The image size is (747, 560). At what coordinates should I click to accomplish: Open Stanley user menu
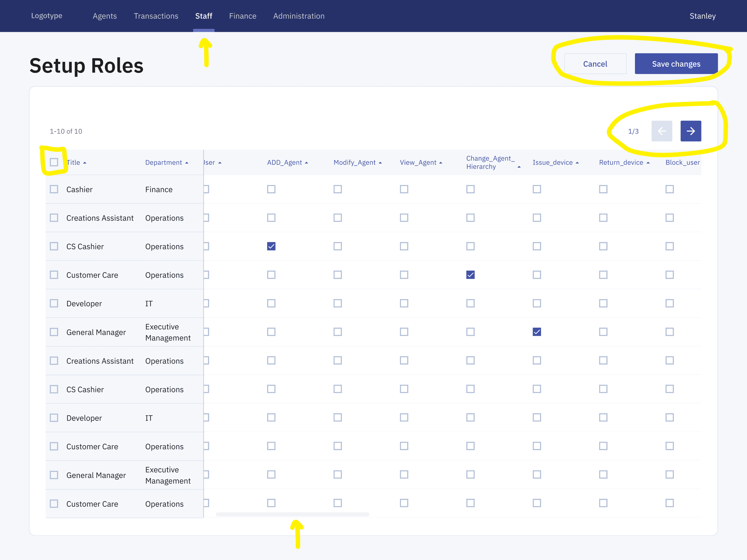point(702,16)
